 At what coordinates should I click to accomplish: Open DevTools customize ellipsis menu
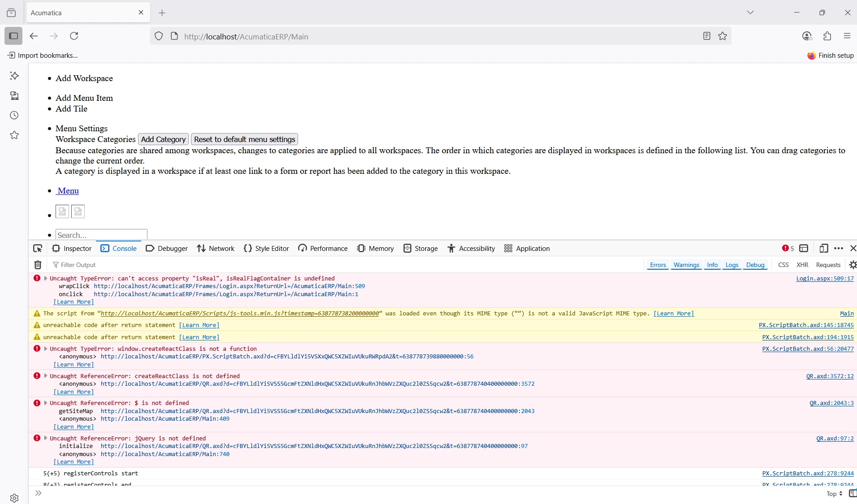(x=839, y=248)
